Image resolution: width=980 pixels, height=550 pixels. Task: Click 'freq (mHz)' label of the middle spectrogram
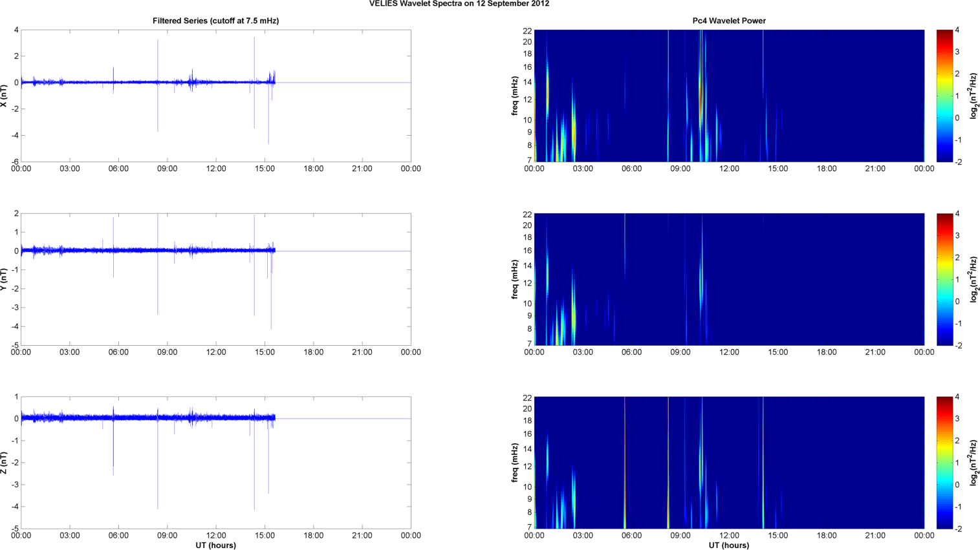click(x=514, y=279)
